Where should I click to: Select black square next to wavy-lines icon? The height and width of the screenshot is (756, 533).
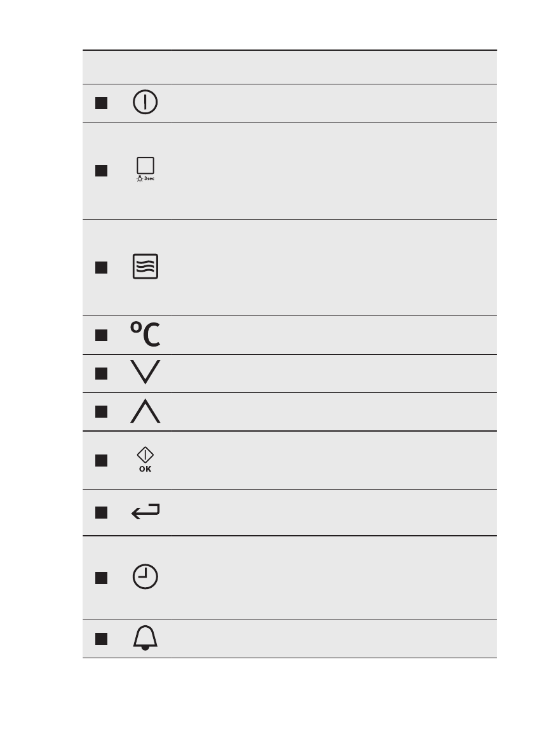tap(101, 268)
